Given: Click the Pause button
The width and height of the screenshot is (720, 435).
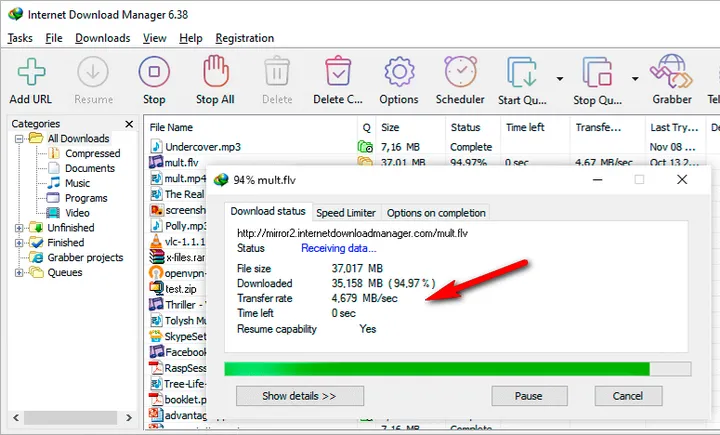Looking at the screenshot, I should 529,396.
